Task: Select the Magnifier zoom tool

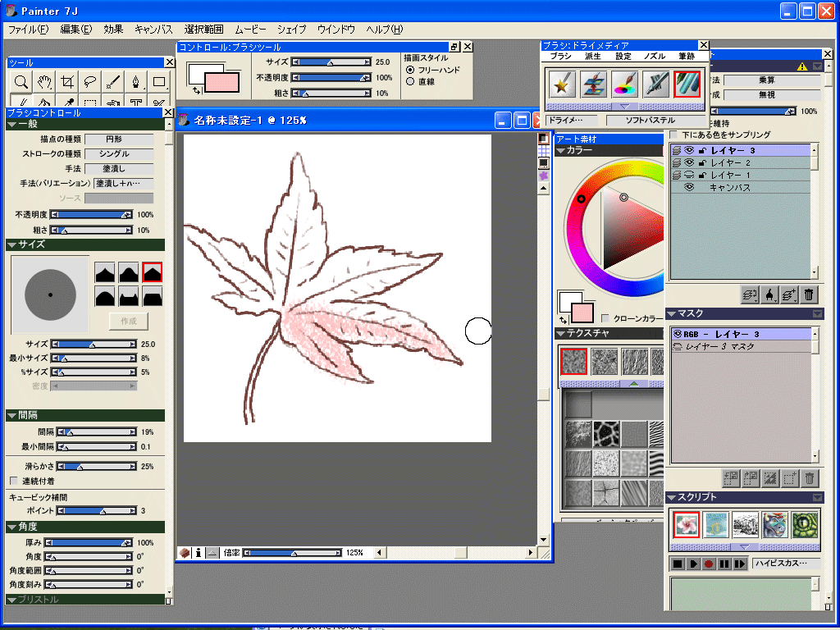Action: click(x=21, y=81)
